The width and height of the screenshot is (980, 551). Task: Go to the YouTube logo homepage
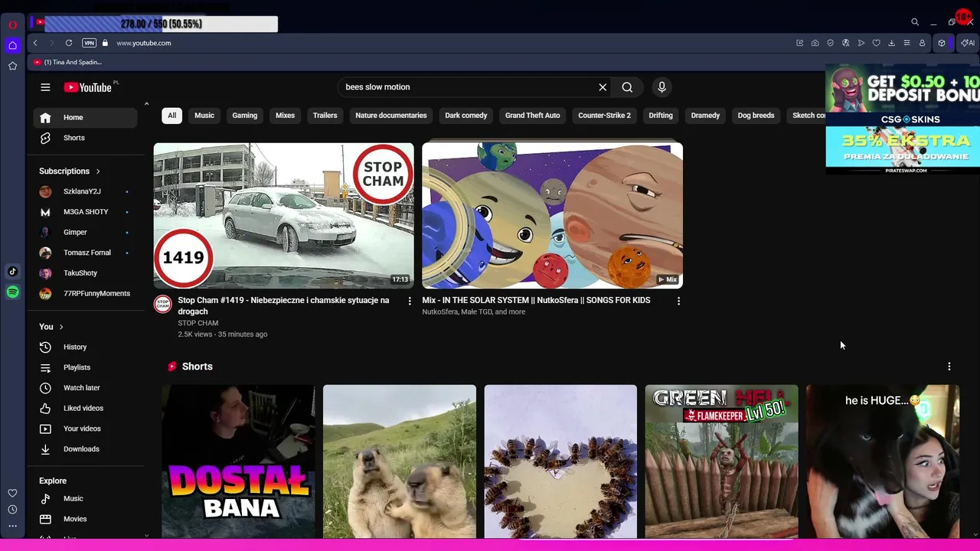(x=88, y=87)
